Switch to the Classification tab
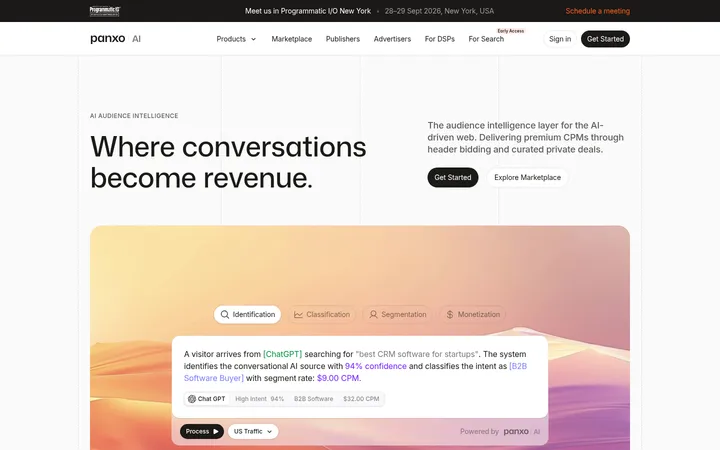The width and height of the screenshot is (720, 450). coord(322,315)
